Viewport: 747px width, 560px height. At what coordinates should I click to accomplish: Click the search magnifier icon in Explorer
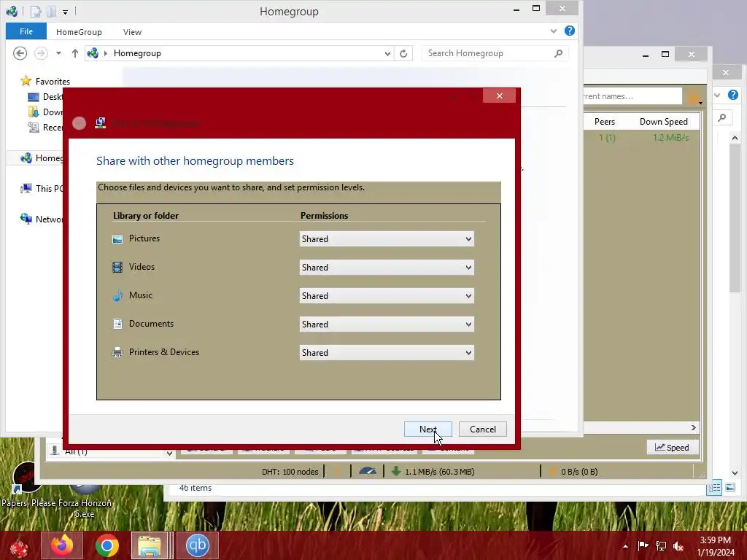coord(558,53)
